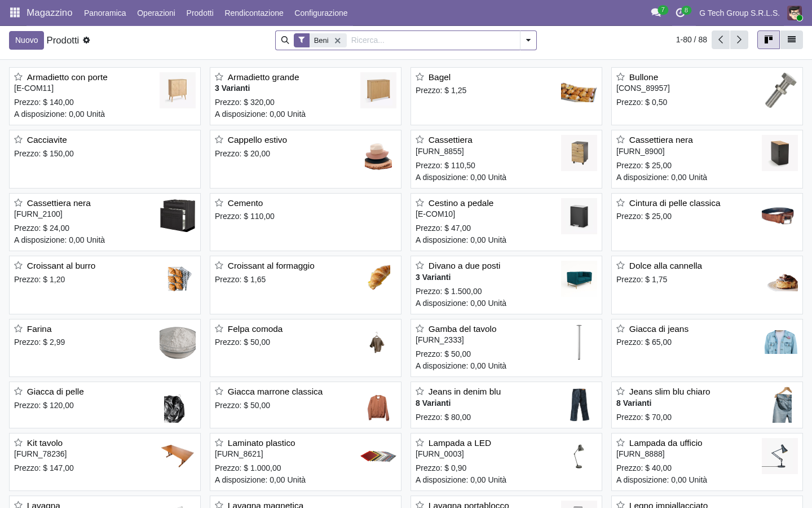Mark Giacca di jeans as favorite
Viewport: 812px width, 508px height.
click(x=620, y=329)
